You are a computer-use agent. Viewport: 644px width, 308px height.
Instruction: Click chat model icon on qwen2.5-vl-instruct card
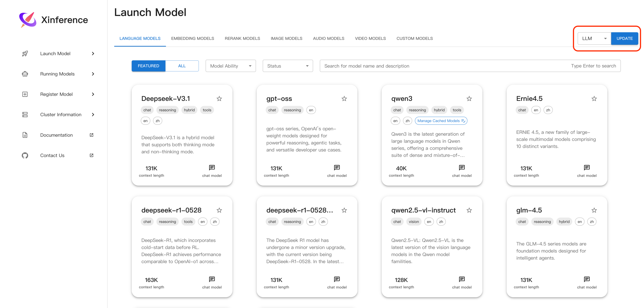(x=462, y=279)
